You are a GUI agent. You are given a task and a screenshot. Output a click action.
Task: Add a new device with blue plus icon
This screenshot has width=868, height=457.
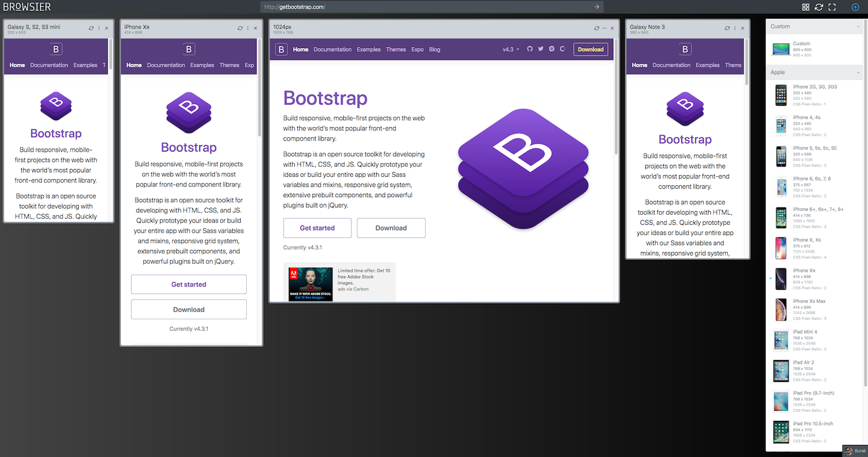click(855, 7)
